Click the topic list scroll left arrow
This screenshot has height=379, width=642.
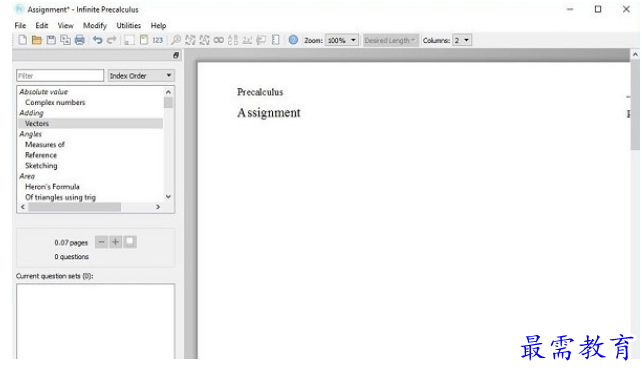pos(23,207)
